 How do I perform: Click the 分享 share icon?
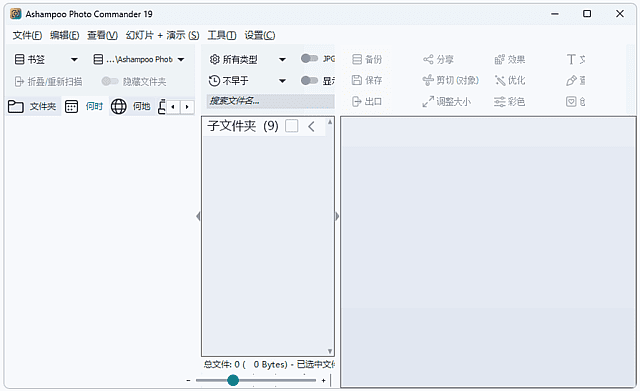428,60
